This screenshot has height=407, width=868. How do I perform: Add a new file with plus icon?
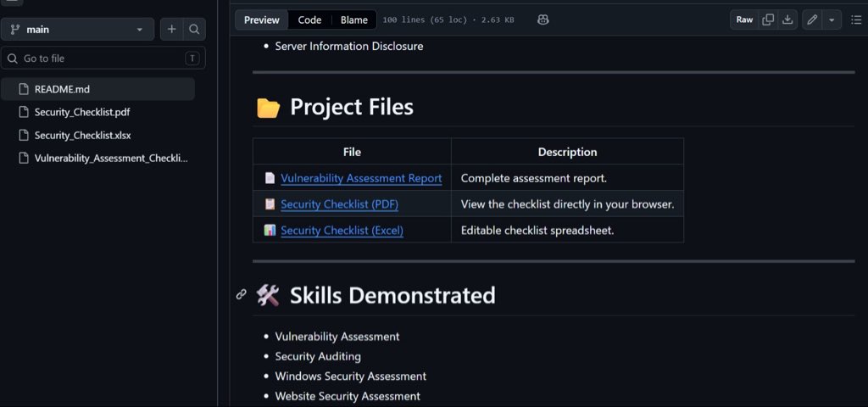pyautogui.click(x=171, y=30)
